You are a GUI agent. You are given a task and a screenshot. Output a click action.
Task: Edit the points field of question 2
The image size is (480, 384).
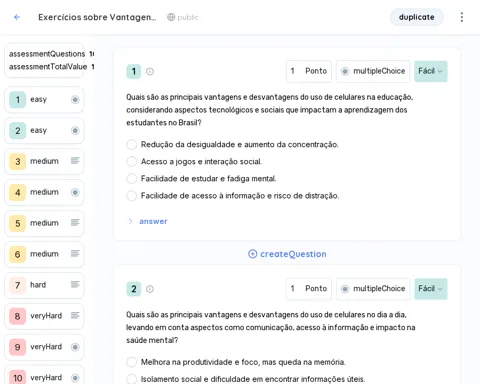pyautogui.click(x=309, y=289)
